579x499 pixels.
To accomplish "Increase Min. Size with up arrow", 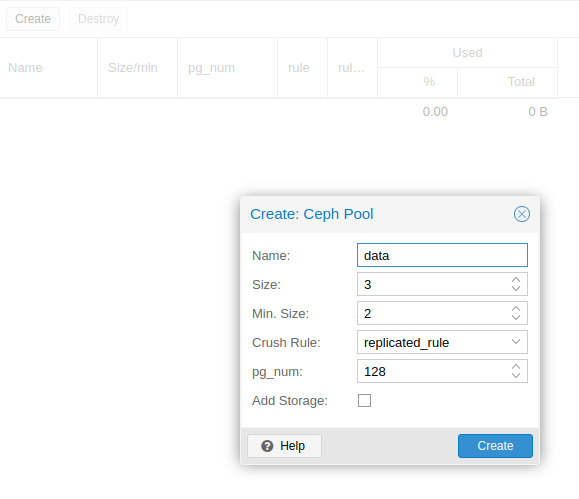I will tap(516, 309).
